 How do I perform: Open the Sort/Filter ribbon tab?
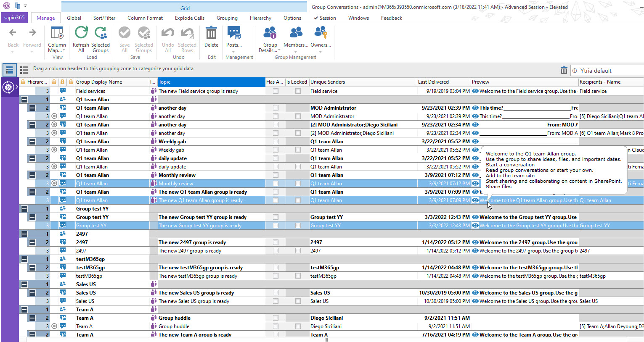(104, 18)
